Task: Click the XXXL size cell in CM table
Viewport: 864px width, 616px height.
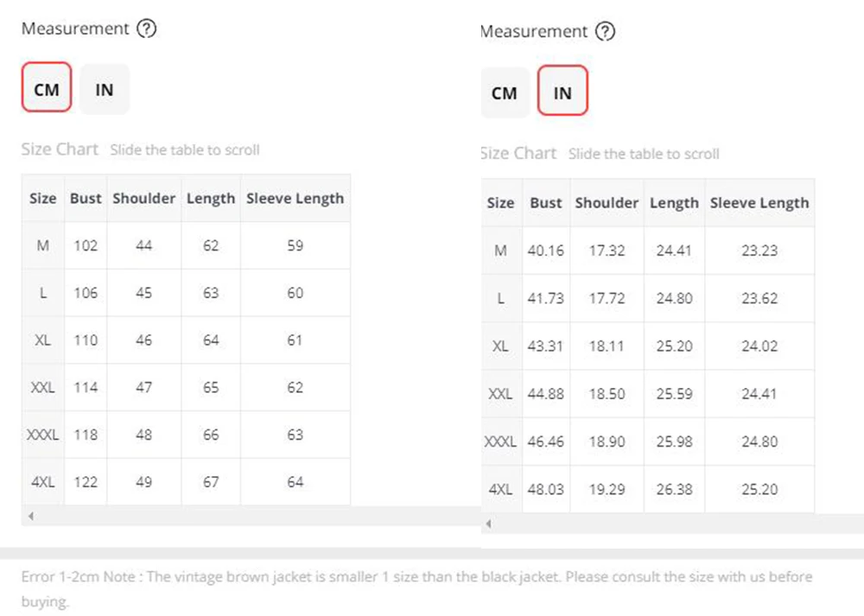Action: click(43, 435)
